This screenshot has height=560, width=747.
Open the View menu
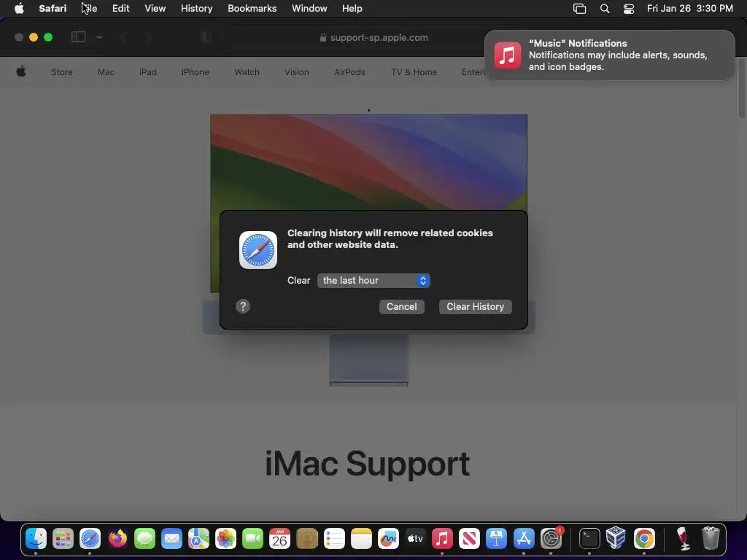pyautogui.click(x=155, y=9)
